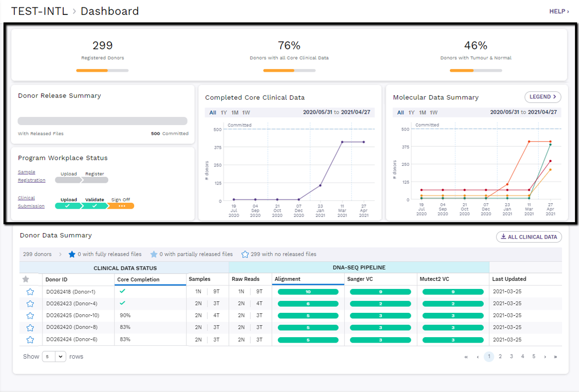Open the rows-per-page dropdown
Viewport: 579px width, 392px height.
coord(54,357)
